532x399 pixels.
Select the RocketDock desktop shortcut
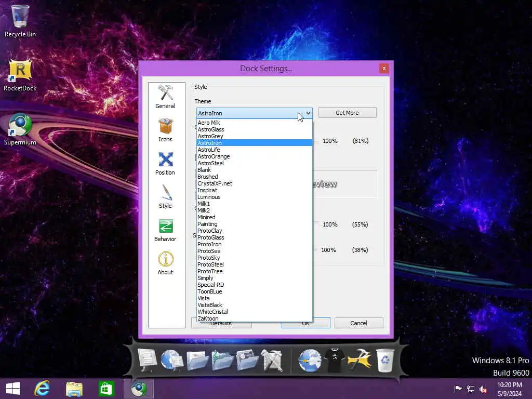[x=20, y=75]
